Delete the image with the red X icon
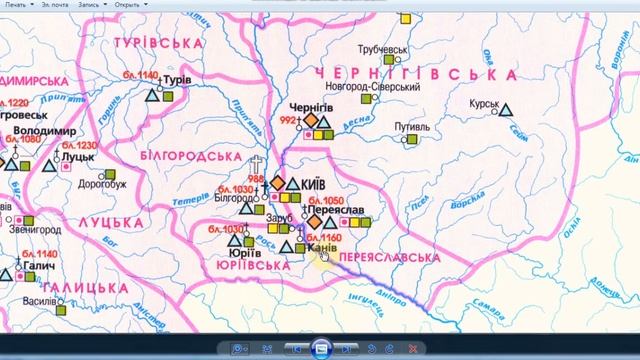 tap(413, 349)
